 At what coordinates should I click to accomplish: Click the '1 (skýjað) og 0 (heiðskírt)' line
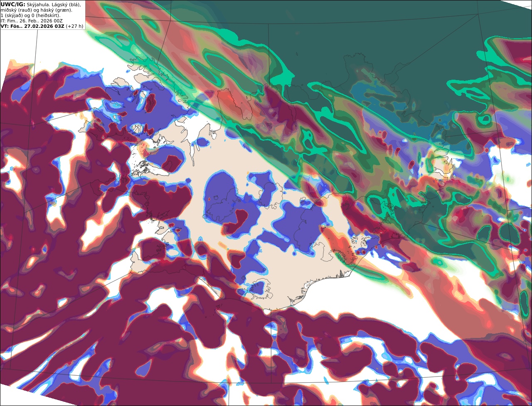tap(30, 15)
